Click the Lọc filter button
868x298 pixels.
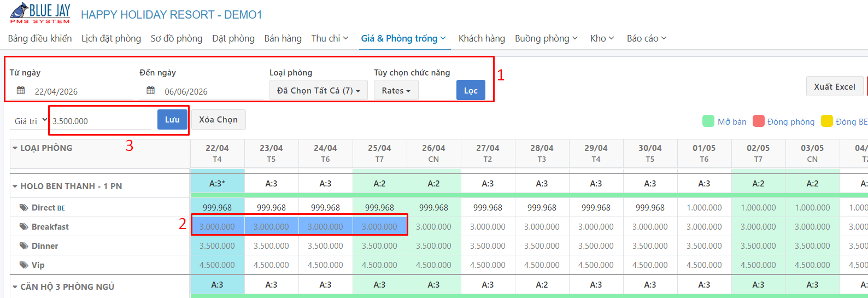coord(471,90)
